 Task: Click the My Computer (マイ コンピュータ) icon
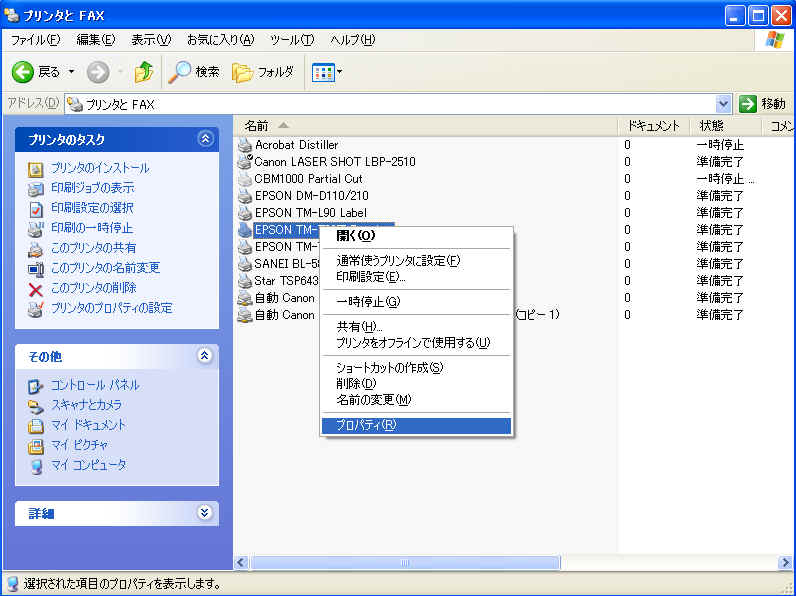point(36,466)
